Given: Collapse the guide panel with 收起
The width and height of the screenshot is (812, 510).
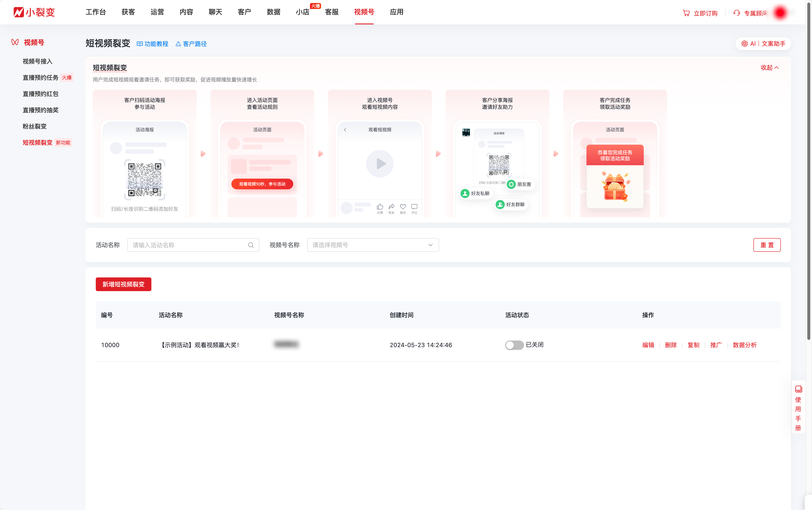Looking at the screenshot, I should (x=770, y=67).
